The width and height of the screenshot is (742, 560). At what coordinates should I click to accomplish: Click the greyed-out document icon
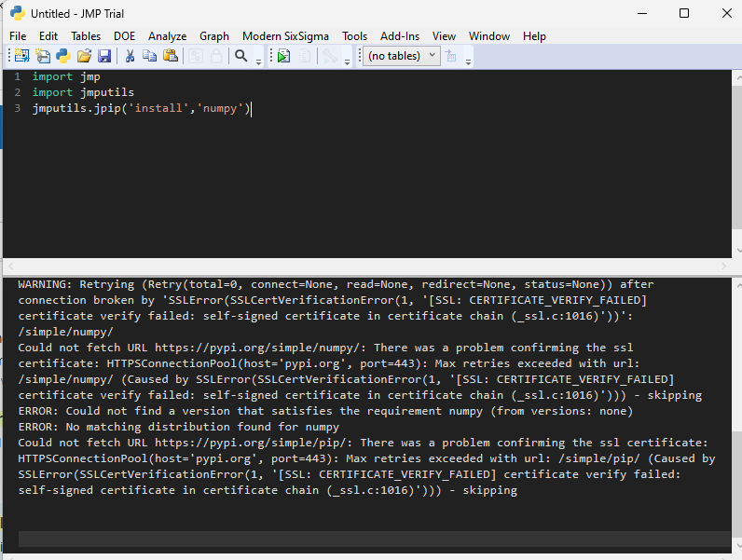tap(305, 56)
